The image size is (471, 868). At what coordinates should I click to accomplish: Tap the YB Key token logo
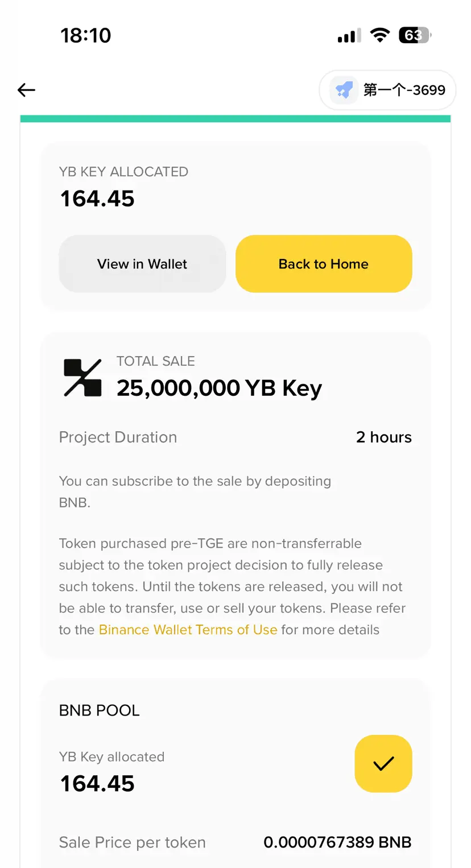82,378
